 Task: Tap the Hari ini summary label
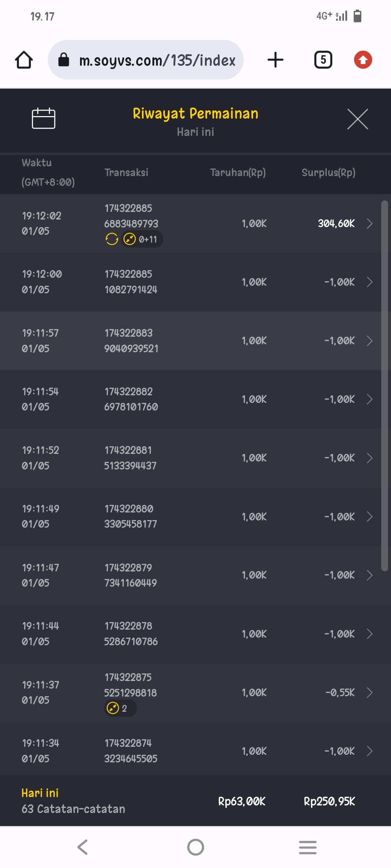[40, 793]
